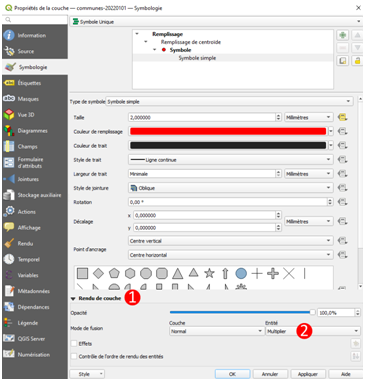Choose the blue circle marker shape
This screenshot has height=381, width=365.
tap(241, 273)
